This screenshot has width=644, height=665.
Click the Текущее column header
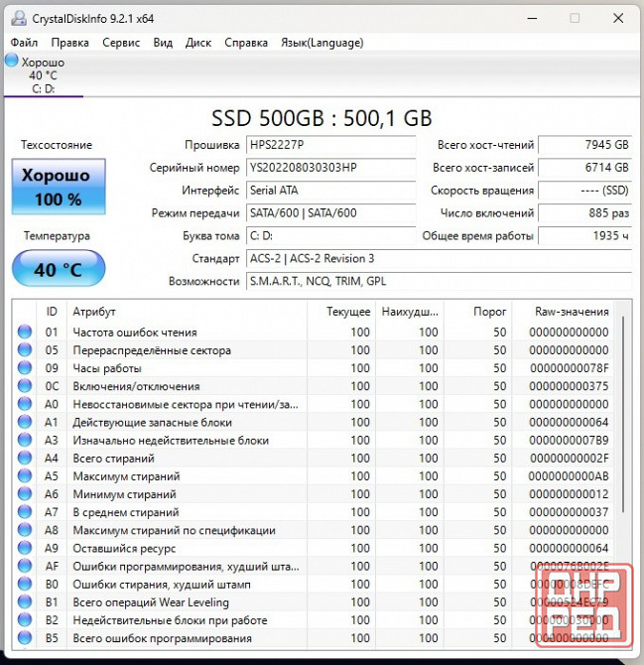point(341,312)
